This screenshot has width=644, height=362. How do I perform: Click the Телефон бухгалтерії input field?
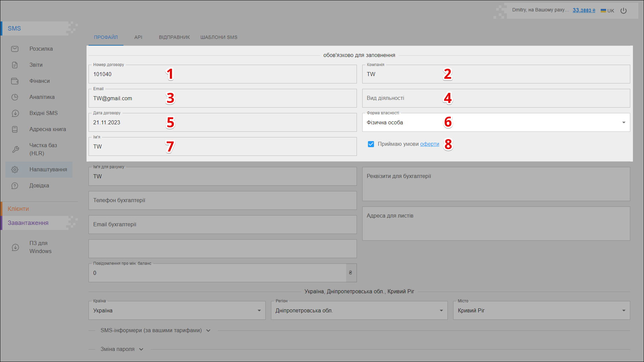(x=222, y=200)
